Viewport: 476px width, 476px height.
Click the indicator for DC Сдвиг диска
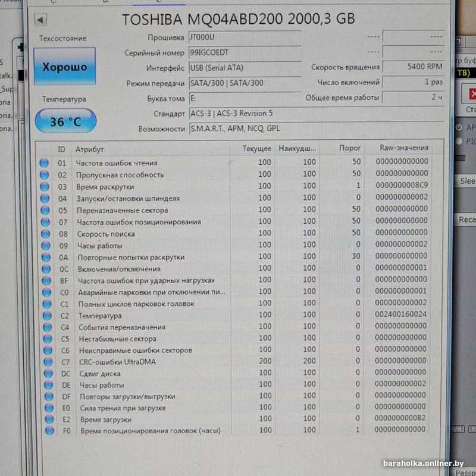click(48, 374)
